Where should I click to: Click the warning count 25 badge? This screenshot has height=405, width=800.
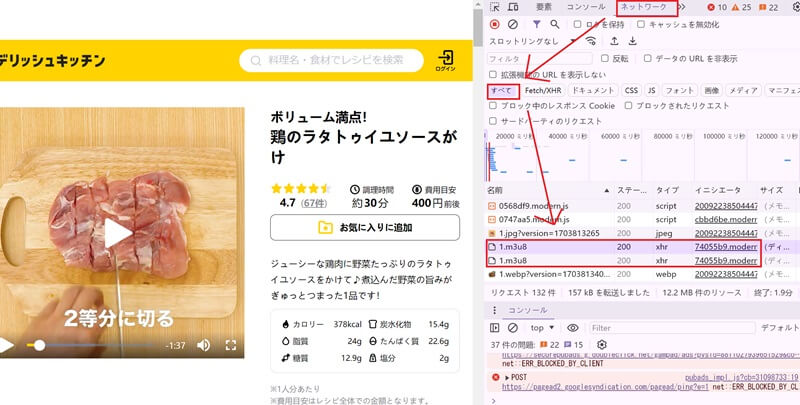[x=741, y=7]
